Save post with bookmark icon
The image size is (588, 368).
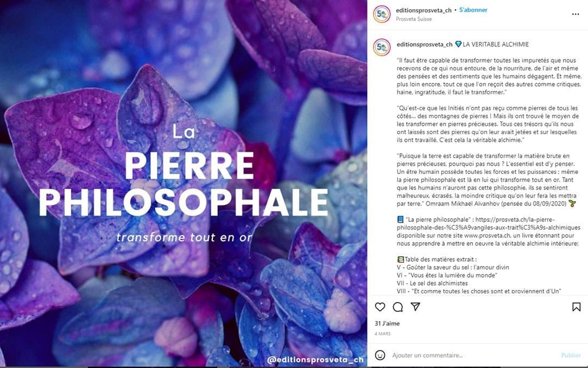[576, 307]
